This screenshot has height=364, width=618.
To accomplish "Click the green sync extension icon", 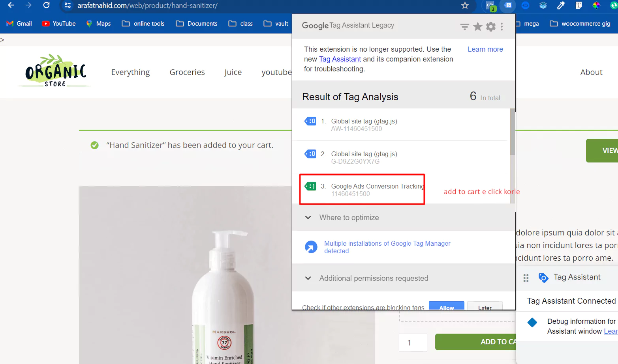I will (x=614, y=6).
